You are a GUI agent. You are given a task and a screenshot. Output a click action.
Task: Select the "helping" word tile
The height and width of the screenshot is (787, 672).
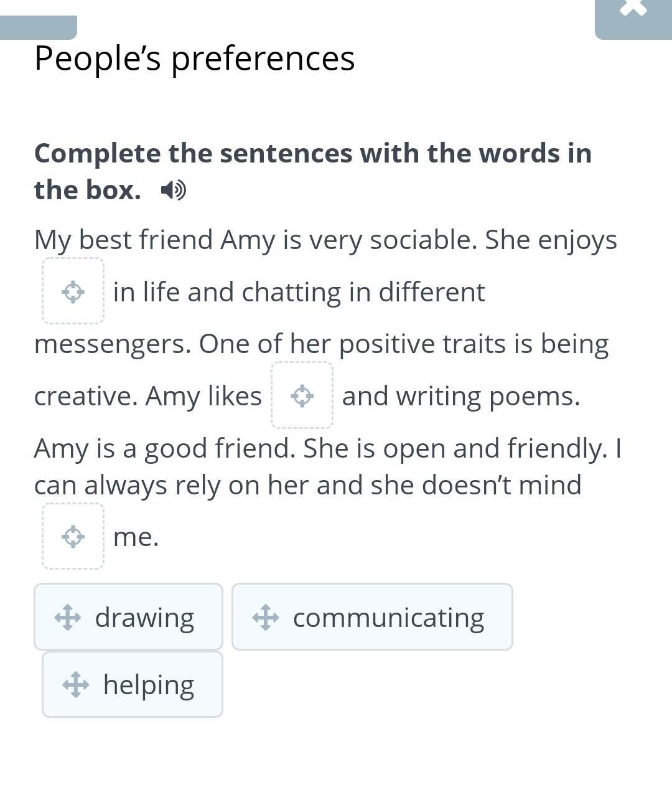point(149,684)
